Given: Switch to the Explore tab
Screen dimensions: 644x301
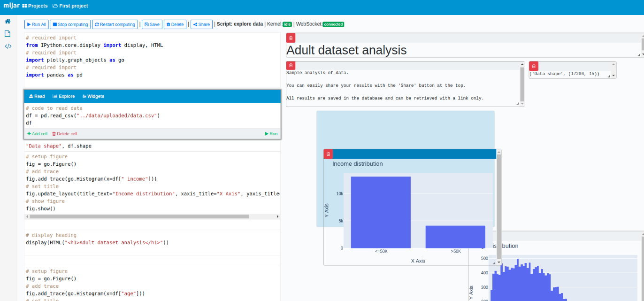Looking at the screenshot, I should 64,96.
